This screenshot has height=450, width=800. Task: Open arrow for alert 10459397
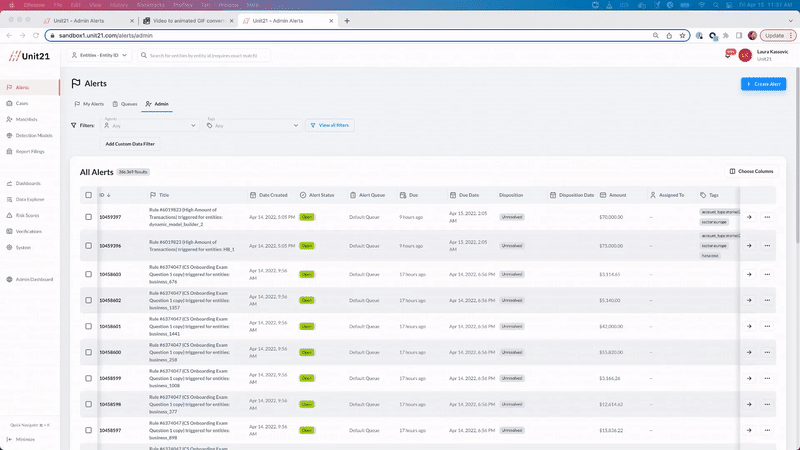[x=749, y=216]
